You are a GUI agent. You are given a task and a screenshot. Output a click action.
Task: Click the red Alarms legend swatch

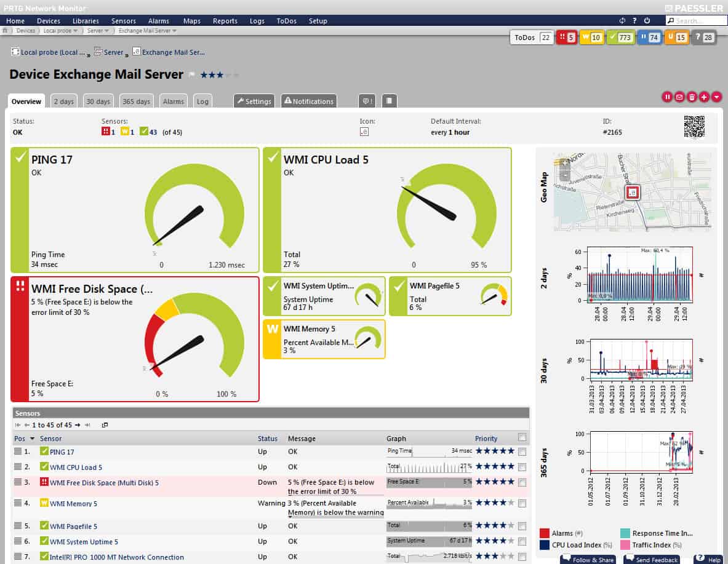[545, 533]
